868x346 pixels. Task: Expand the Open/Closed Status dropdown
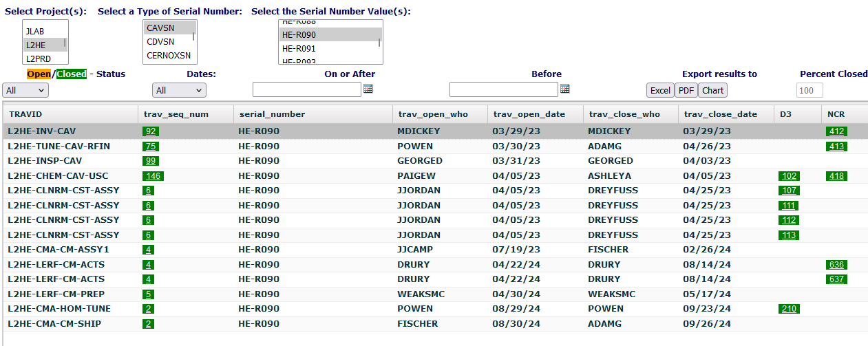pyautogui.click(x=25, y=90)
